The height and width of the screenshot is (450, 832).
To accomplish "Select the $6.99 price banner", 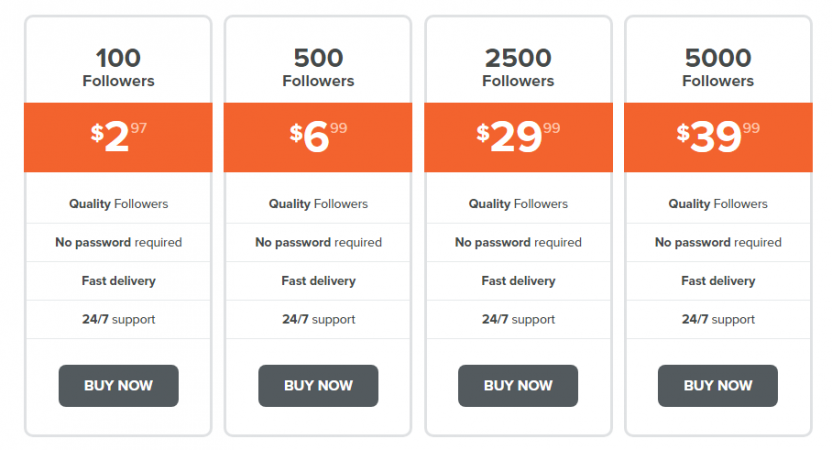I will (318, 137).
